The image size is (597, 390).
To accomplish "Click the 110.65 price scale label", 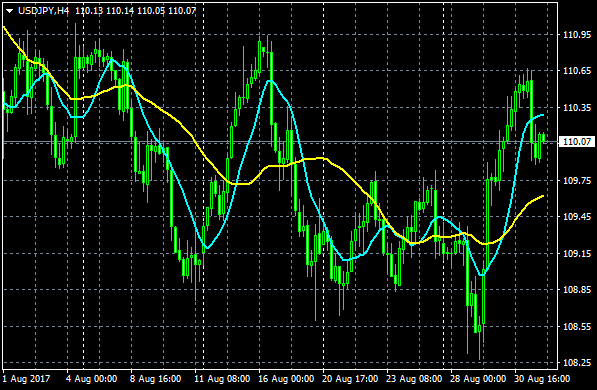I will click(577, 71).
